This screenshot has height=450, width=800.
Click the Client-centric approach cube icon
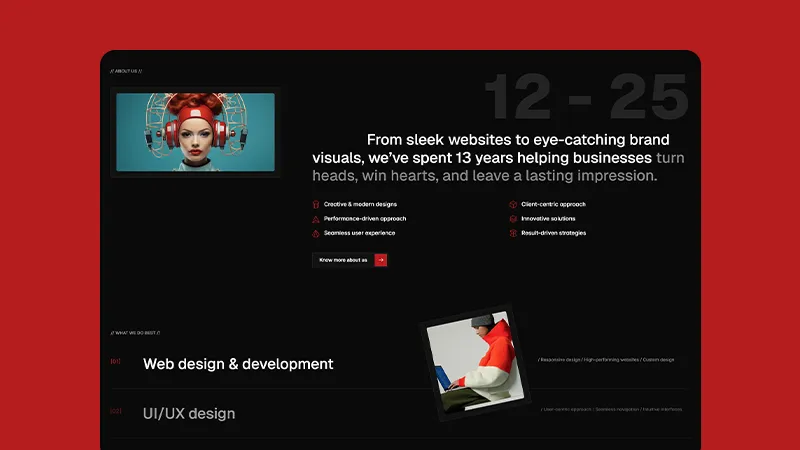(x=513, y=205)
